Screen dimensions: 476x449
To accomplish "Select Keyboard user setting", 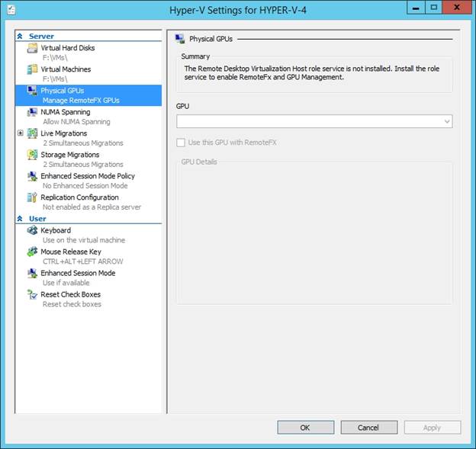I will [x=56, y=230].
